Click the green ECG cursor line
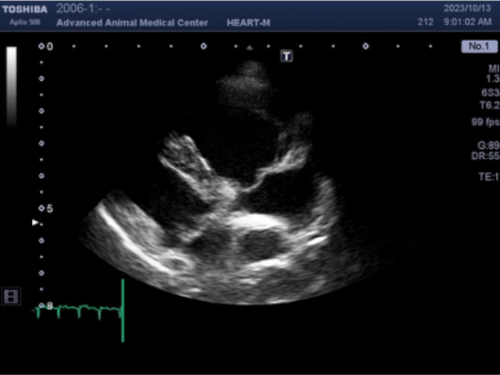Screen dimensions: 500x375 [123, 310]
